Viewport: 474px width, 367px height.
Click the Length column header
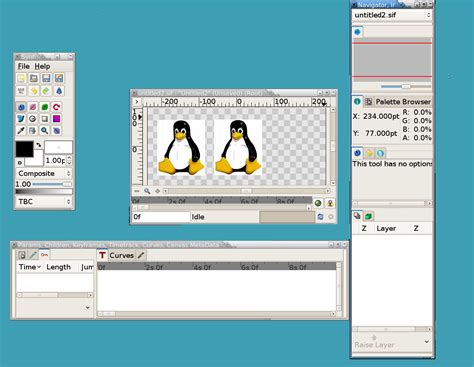click(59, 267)
